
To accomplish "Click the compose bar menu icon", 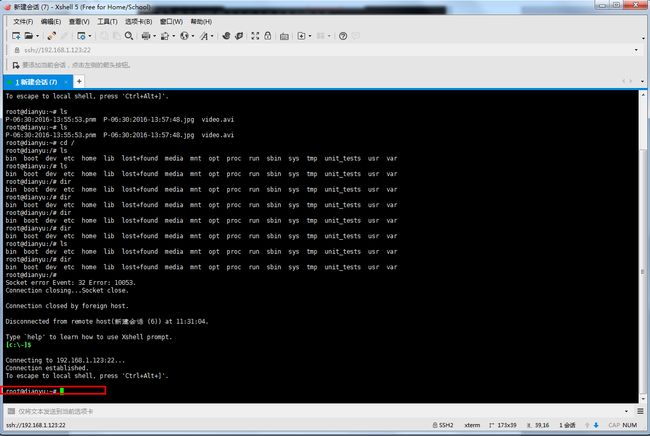I will point(640,412).
